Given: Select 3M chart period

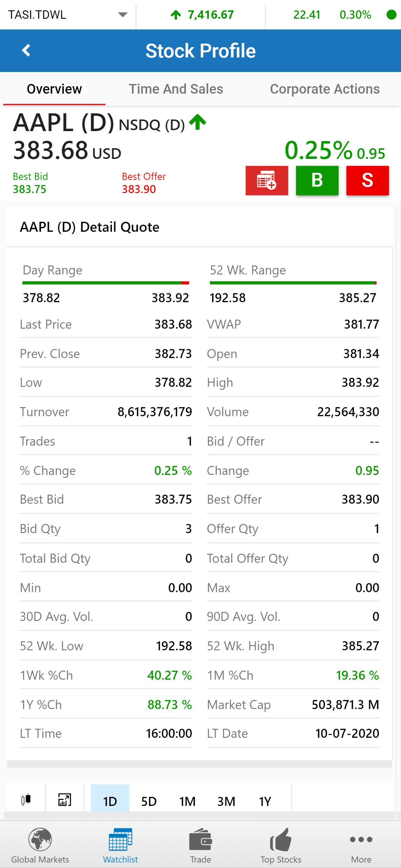Looking at the screenshot, I should [226, 801].
